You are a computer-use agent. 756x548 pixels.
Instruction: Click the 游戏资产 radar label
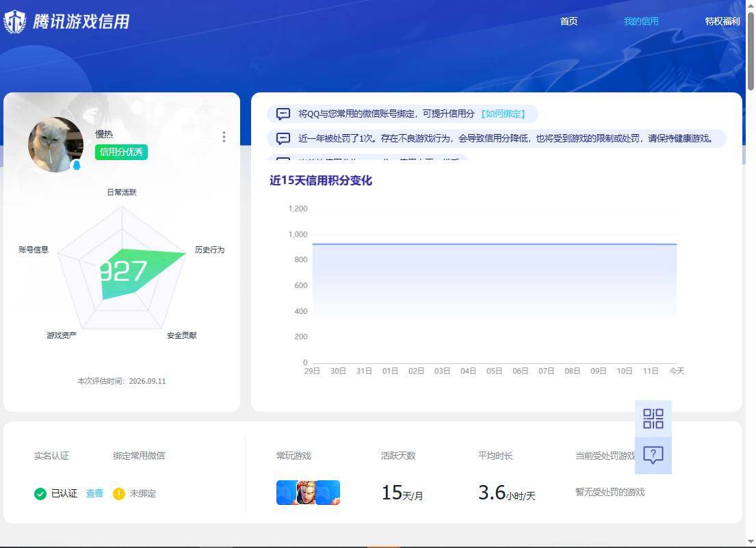(61, 335)
